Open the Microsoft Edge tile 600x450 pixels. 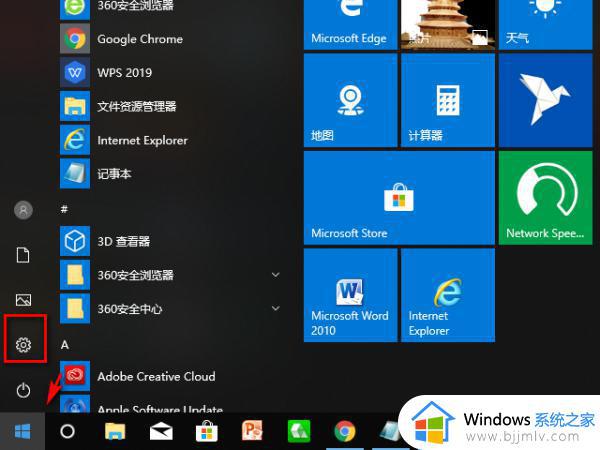pyautogui.click(x=351, y=24)
